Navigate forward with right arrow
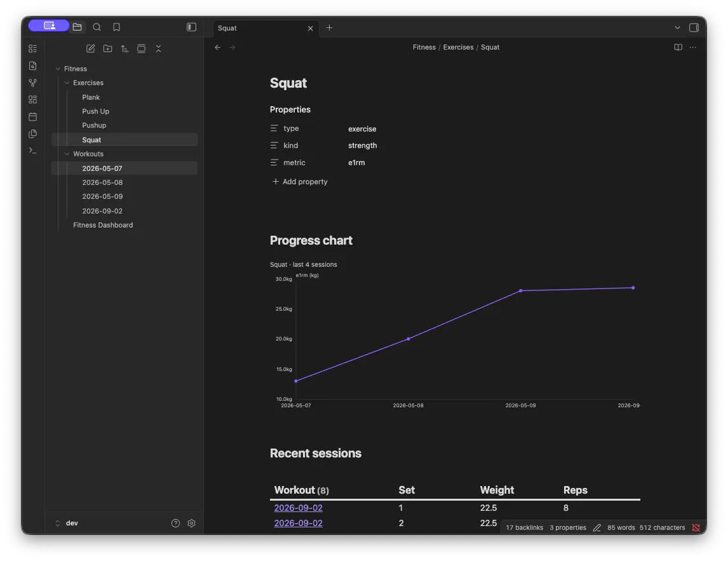728x561 pixels. tap(232, 48)
